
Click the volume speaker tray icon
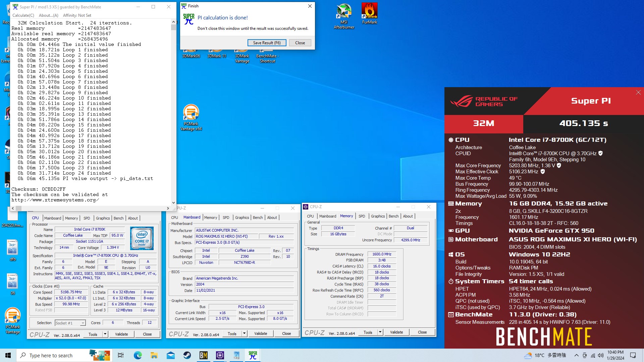point(601,355)
